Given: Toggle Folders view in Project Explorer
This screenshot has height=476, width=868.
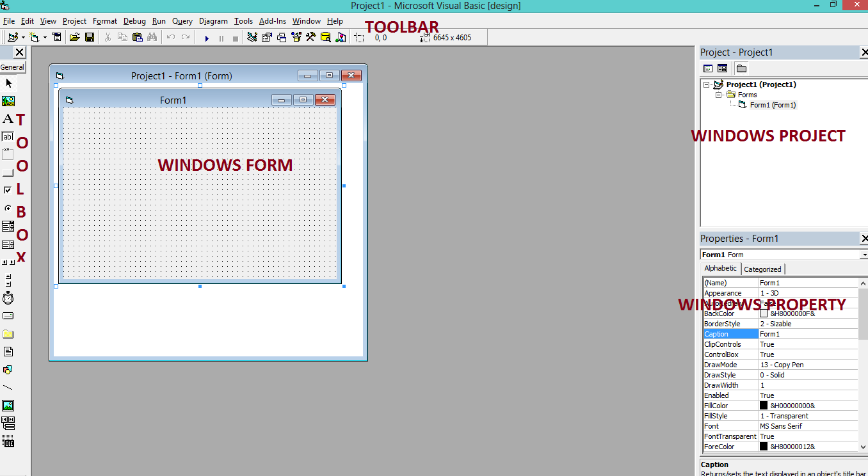Looking at the screenshot, I should (742, 68).
